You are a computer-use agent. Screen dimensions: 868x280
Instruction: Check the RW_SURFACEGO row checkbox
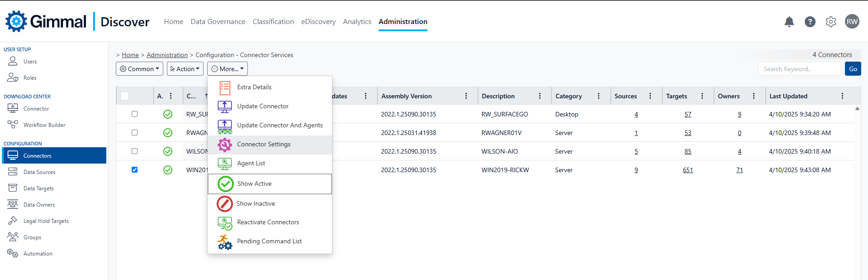click(134, 114)
